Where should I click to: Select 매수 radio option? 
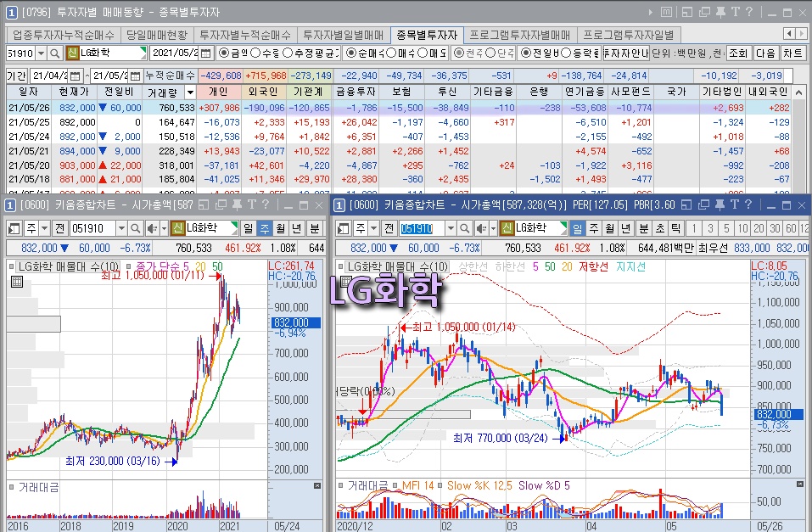pyautogui.click(x=391, y=53)
